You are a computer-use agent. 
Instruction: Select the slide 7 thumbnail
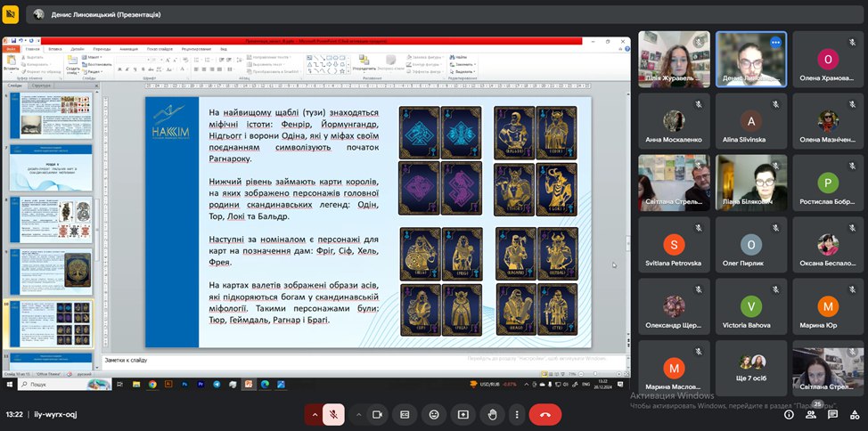tap(51, 168)
